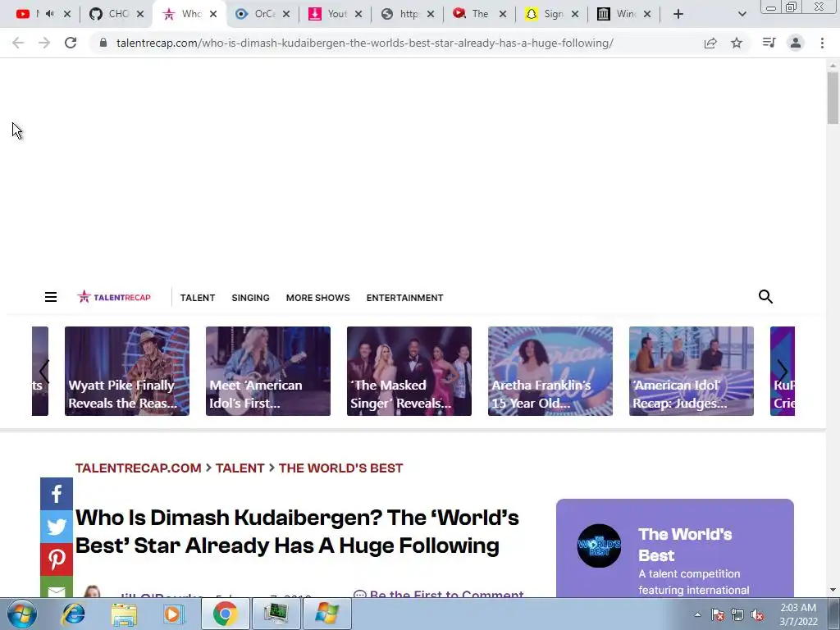840x630 pixels.
Task: Open the hamburger site menu
Action: 51,297
